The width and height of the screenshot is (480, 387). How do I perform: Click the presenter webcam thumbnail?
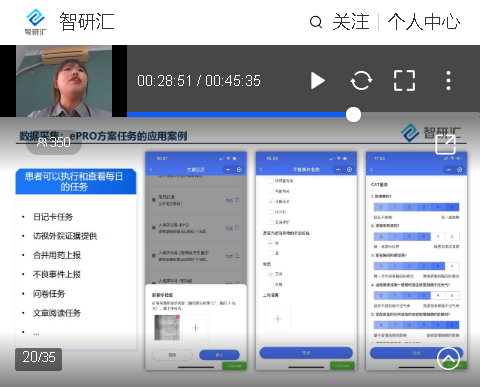(x=64, y=81)
